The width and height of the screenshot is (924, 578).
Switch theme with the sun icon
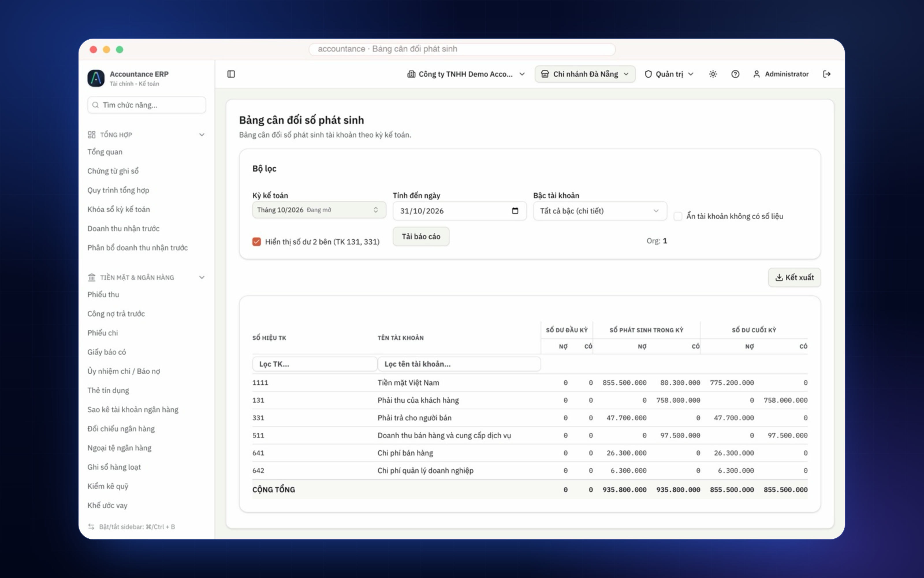point(713,74)
